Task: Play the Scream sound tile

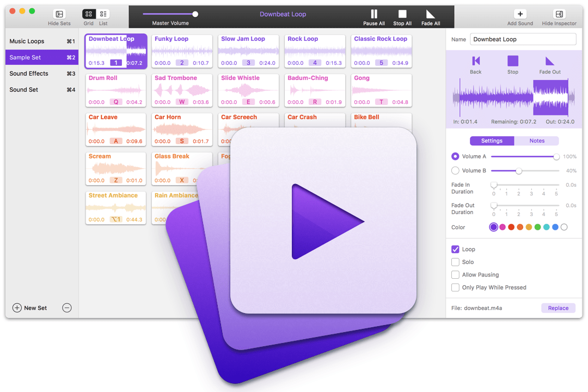Action: [116, 169]
